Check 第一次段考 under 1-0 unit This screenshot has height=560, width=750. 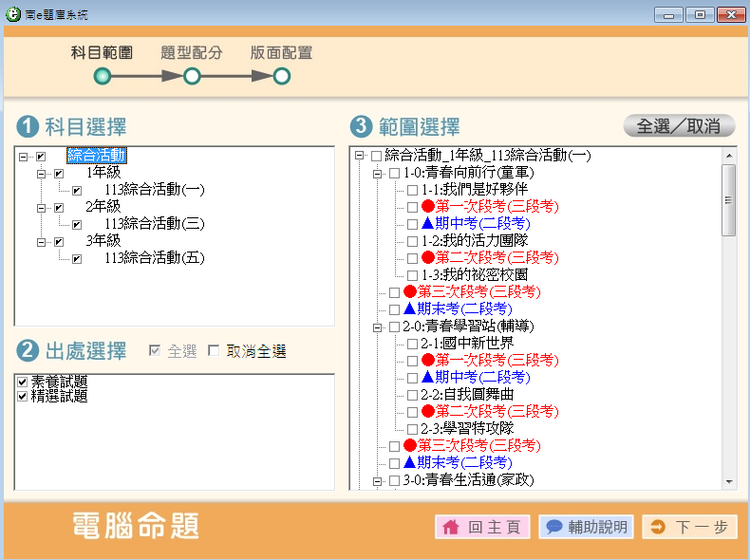click(x=412, y=207)
